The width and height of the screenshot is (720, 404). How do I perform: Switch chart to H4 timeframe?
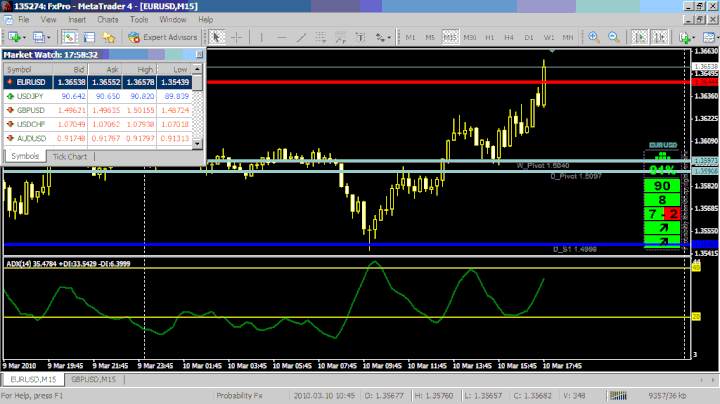pos(509,37)
